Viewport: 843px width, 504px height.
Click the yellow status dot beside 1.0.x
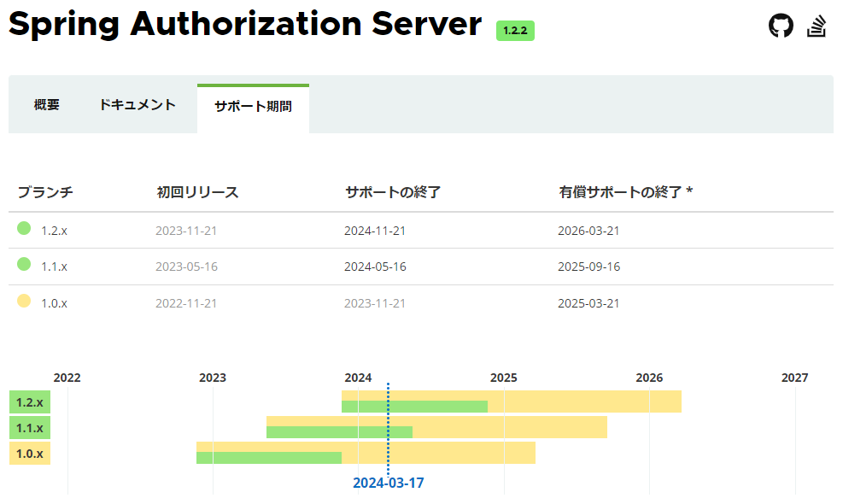point(25,302)
